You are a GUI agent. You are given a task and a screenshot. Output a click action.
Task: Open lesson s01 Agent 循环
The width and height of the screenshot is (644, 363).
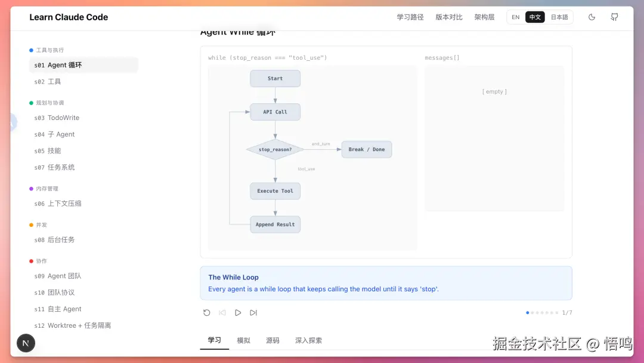[x=83, y=65]
